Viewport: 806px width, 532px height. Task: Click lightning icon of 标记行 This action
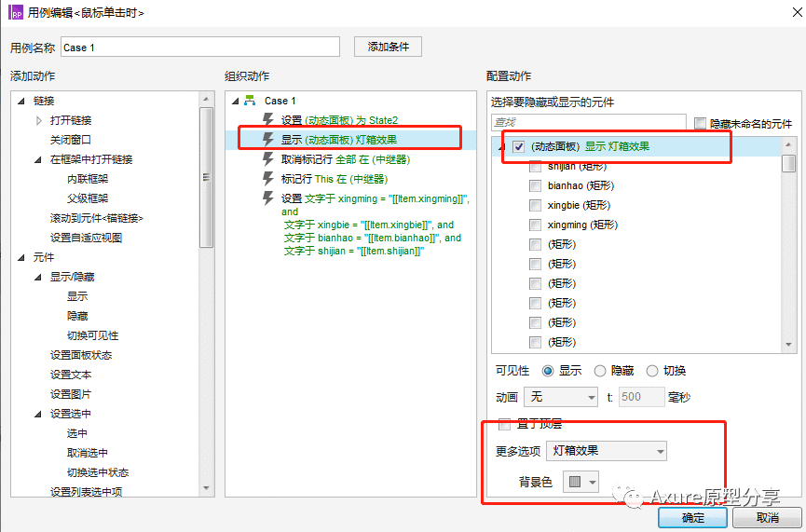pos(267,178)
